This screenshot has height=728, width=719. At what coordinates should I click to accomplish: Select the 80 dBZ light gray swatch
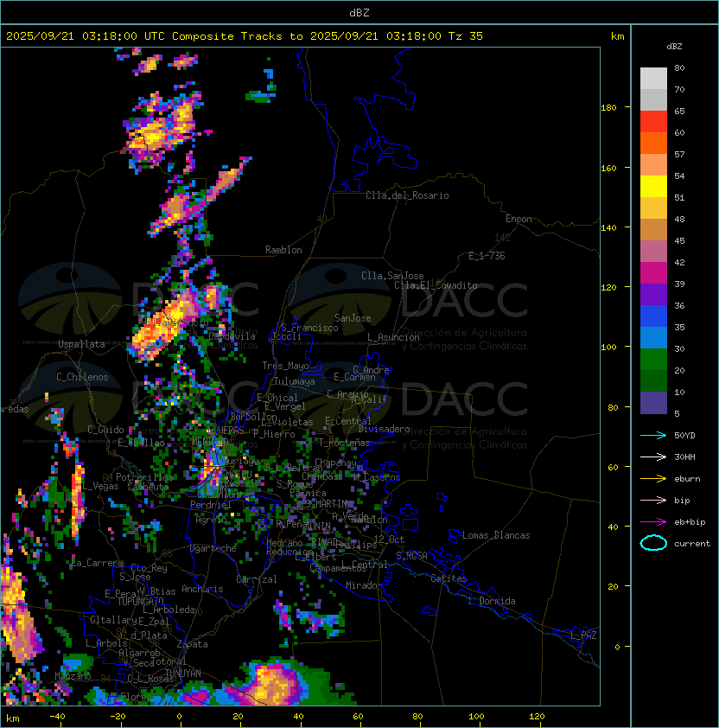click(653, 78)
